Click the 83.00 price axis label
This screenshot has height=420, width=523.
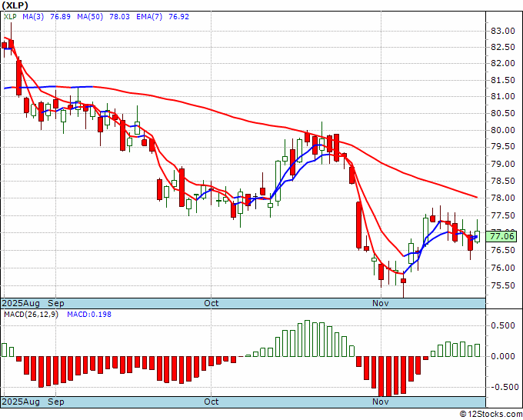coord(503,31)
